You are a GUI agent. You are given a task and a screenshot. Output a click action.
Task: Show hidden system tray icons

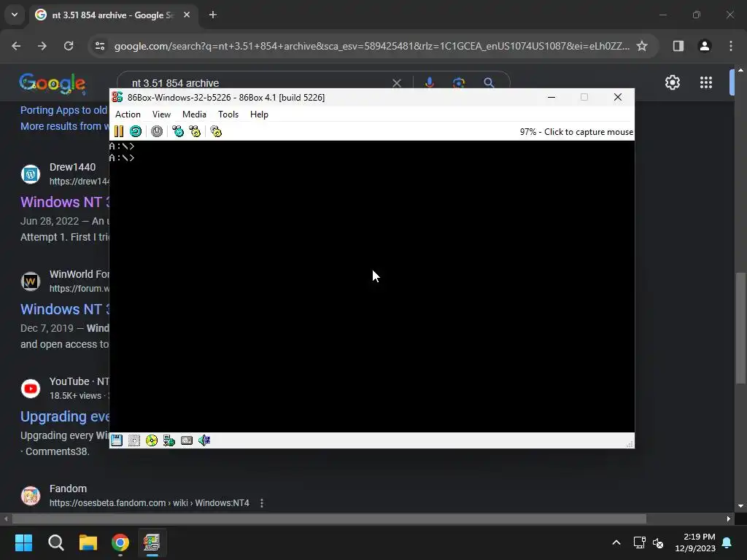click(x=616, y=542)
